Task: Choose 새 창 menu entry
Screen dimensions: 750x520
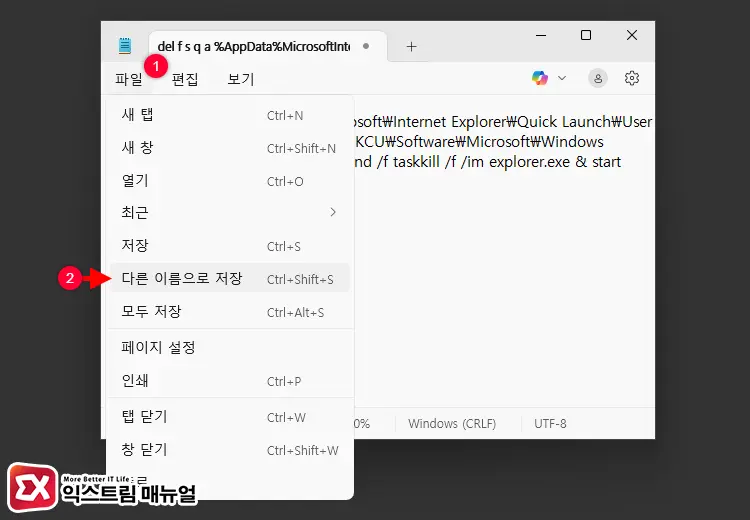Action: pyautogui.click(x=230, y=148)
